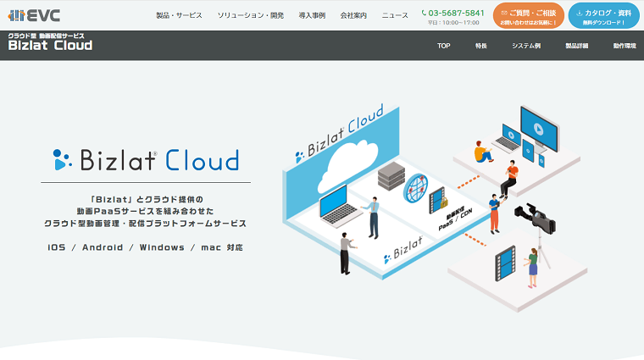This screenshot has width=644, height=360.
Task: Select 動作環境 in the sub-navigation
Action: point(625,46)
